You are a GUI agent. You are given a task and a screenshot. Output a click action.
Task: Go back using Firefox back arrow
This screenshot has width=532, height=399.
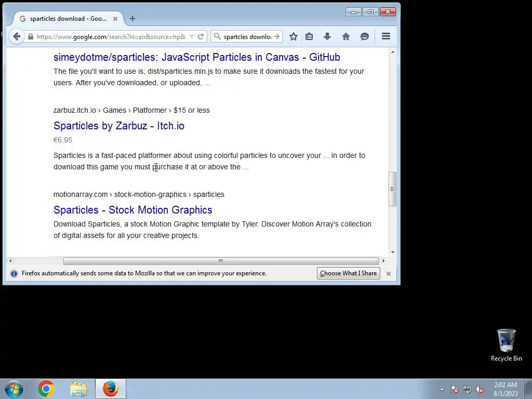tap(16, 37)
